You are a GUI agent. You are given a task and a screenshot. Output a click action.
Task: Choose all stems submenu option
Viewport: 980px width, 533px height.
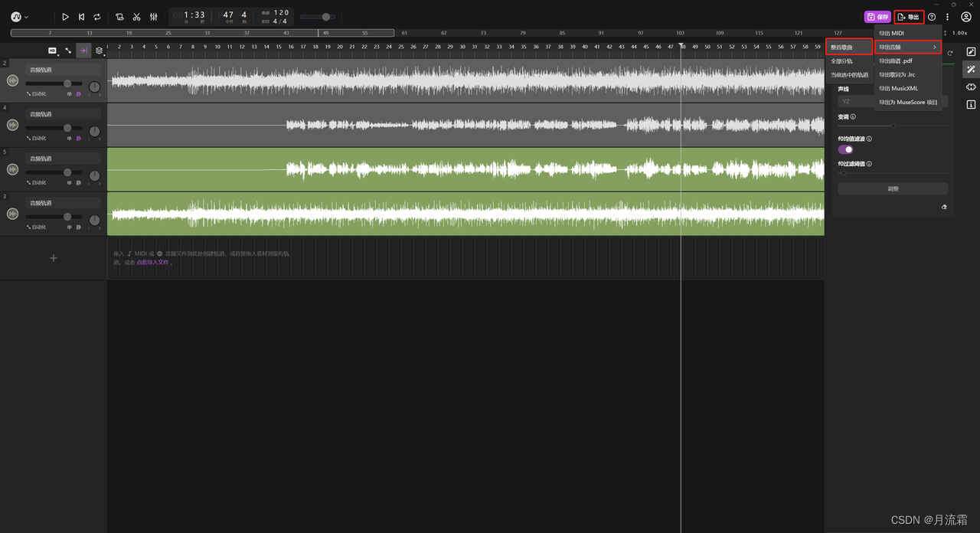[850, 61]
